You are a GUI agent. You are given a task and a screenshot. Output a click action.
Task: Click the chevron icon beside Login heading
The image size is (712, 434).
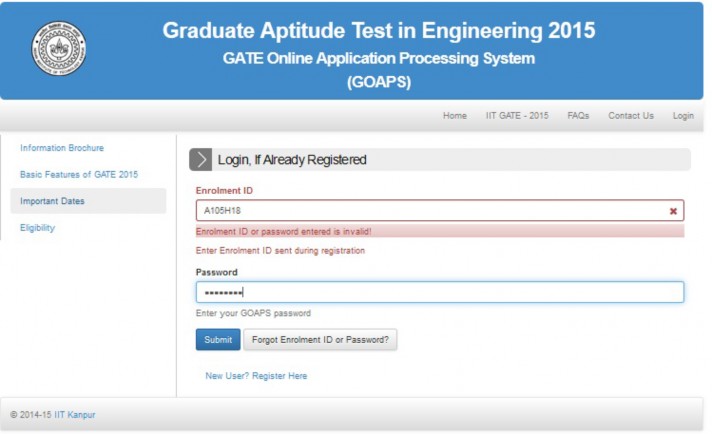pyautogui.click(x=200, y=160)
